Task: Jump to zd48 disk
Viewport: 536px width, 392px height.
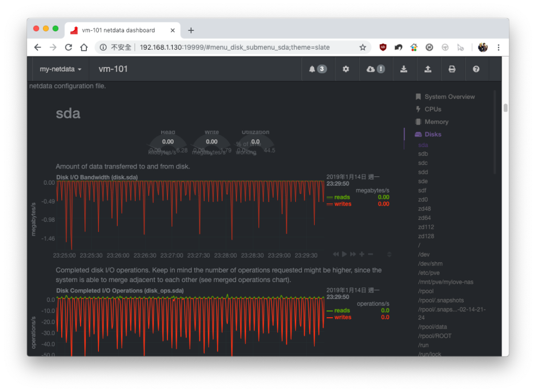Action: coord(424,208)
